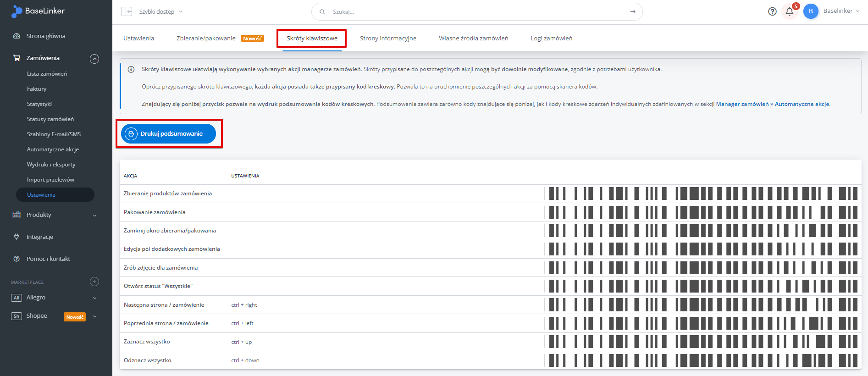The height and width of the screenshot is (376, 868).
Task: Collapse the sidebar with the panel icon
Action: [127, 11]
